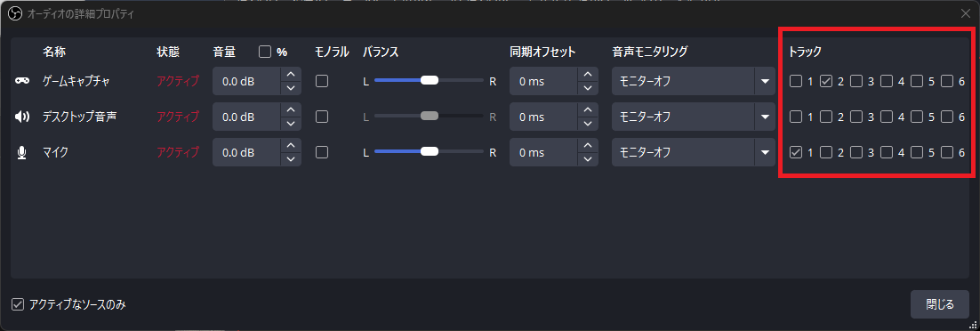Click アクティブ status of マイク
Viewport: 980px width, 331px height.
click(178, 152)
